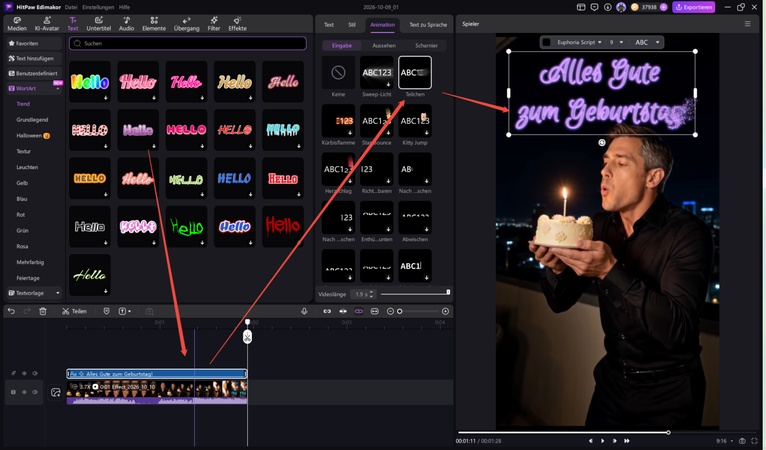Toggle the highlighted purple link snapping icon
Screen dimensions: 766x450
(x=359, y=311)
